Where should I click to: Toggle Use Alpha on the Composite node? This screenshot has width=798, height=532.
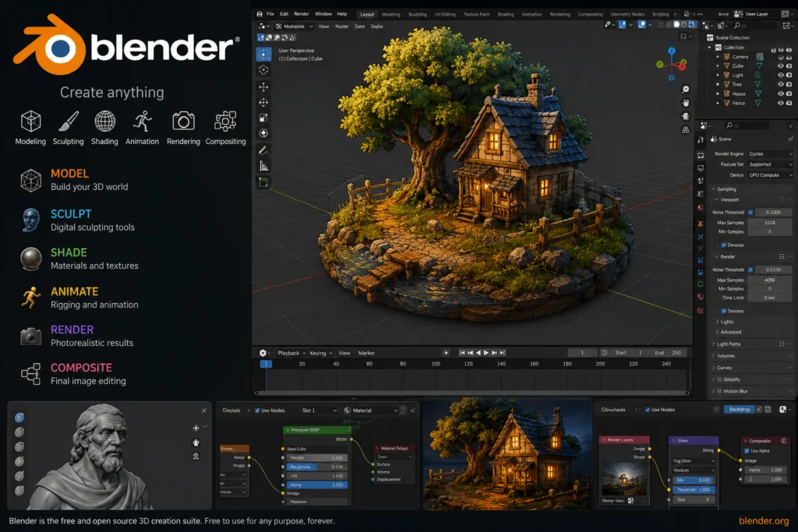[x=747, y=451]
